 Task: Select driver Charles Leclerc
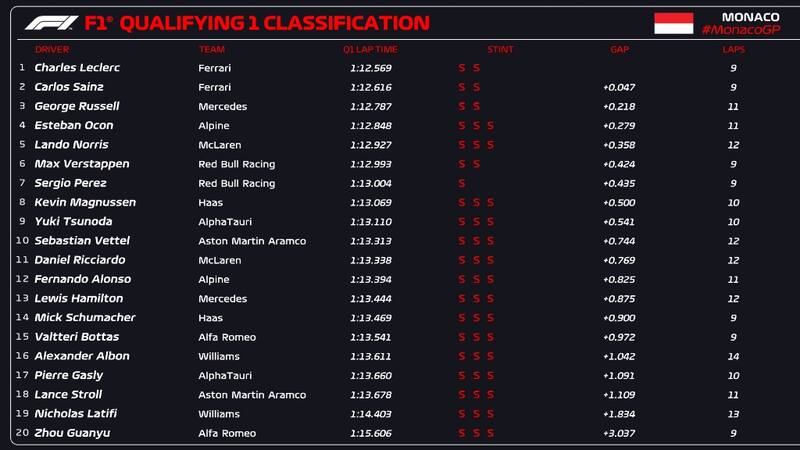point(77,68)
